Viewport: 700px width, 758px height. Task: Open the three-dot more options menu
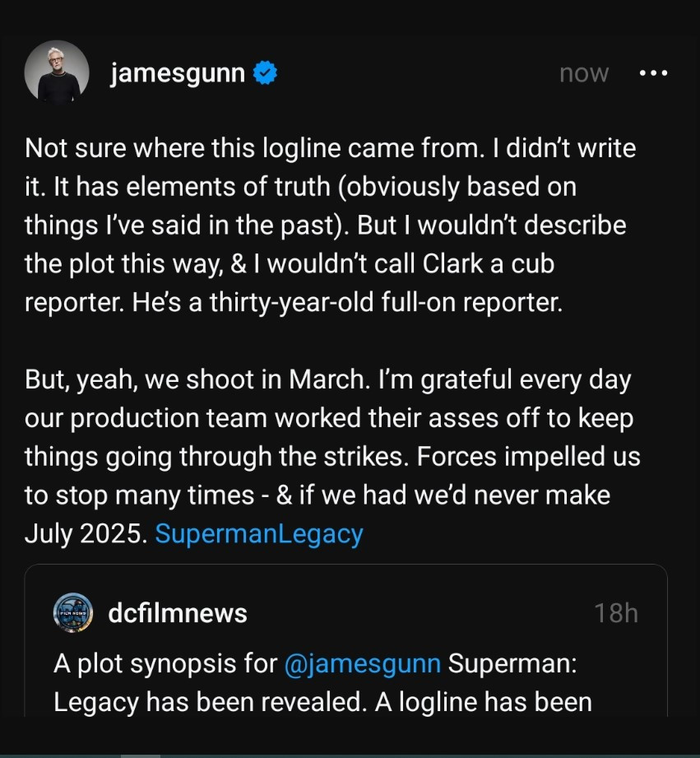(653, 73)
